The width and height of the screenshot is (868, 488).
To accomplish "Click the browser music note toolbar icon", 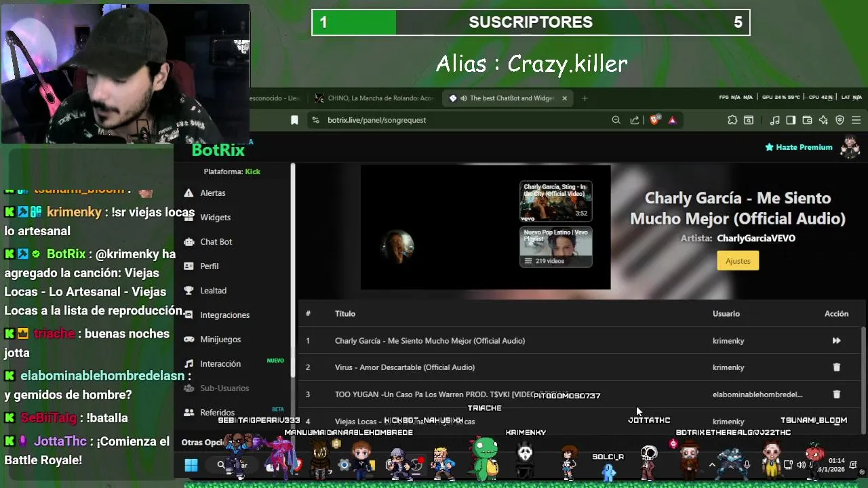I will (774, 120).
